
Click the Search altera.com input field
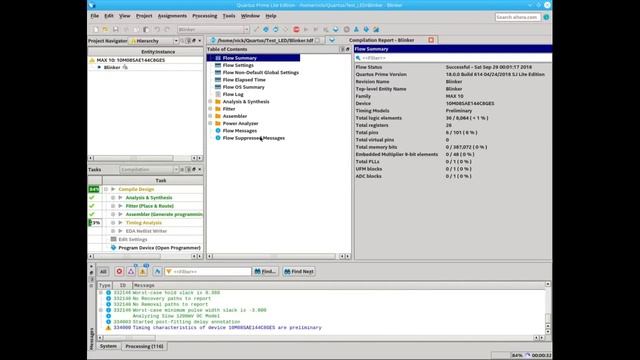point(518,17)
